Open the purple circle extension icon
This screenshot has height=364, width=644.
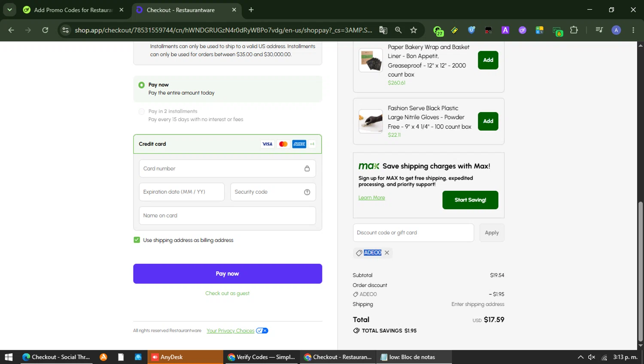[522, 30]
